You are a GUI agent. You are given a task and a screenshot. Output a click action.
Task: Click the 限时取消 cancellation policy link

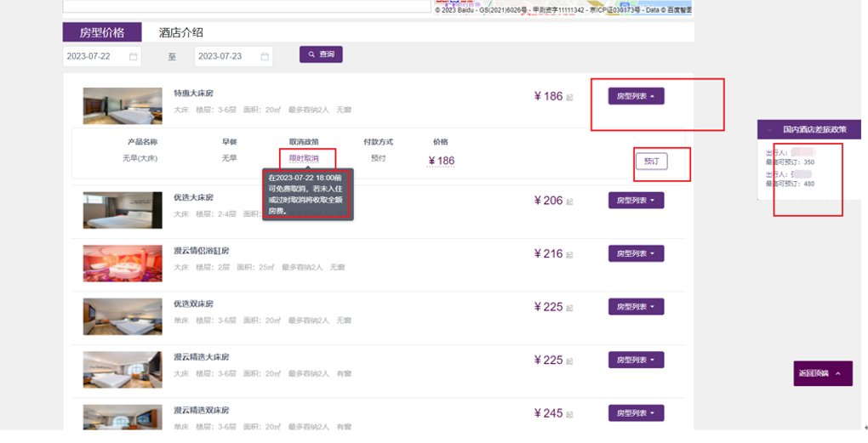[304, 159]
